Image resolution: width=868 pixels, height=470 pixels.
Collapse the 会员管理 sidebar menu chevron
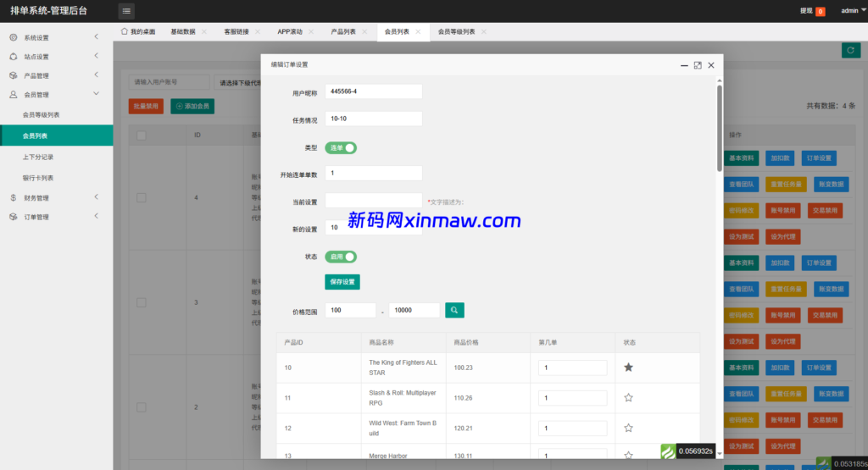pyautogui.click(x=97, y=94)
